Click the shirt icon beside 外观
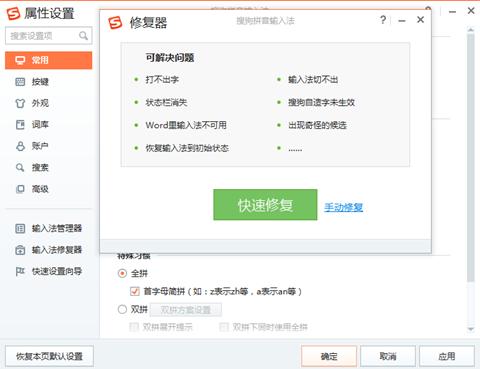Viewport: 480px width, 369px height. (x=20, y=103)
